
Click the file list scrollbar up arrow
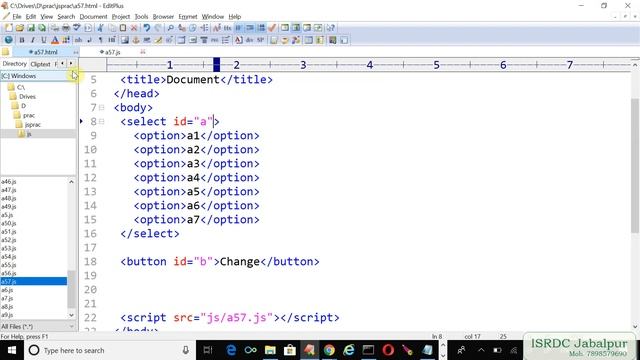pyautogui.click(x=71, y=182)
